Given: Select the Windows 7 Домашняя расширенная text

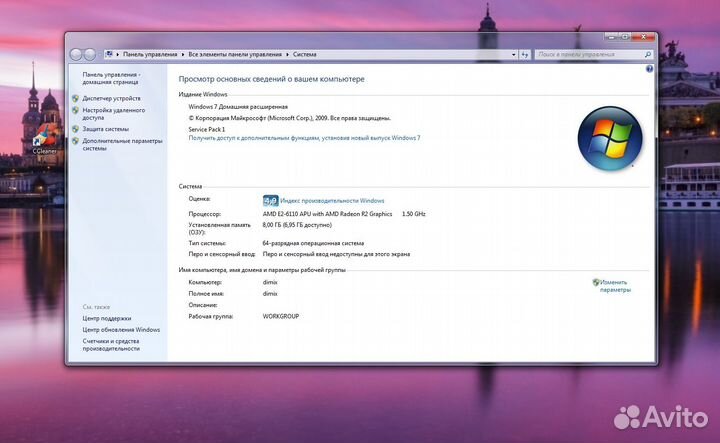Looking at the screenshot, I should click(x=238, y=107).
